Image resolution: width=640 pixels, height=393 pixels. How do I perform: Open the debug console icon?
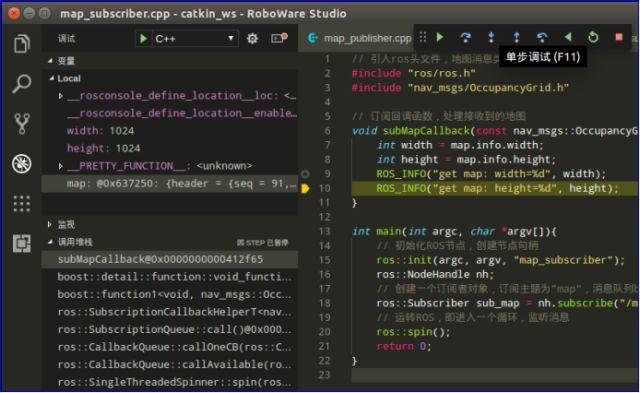tap(279, 38)
